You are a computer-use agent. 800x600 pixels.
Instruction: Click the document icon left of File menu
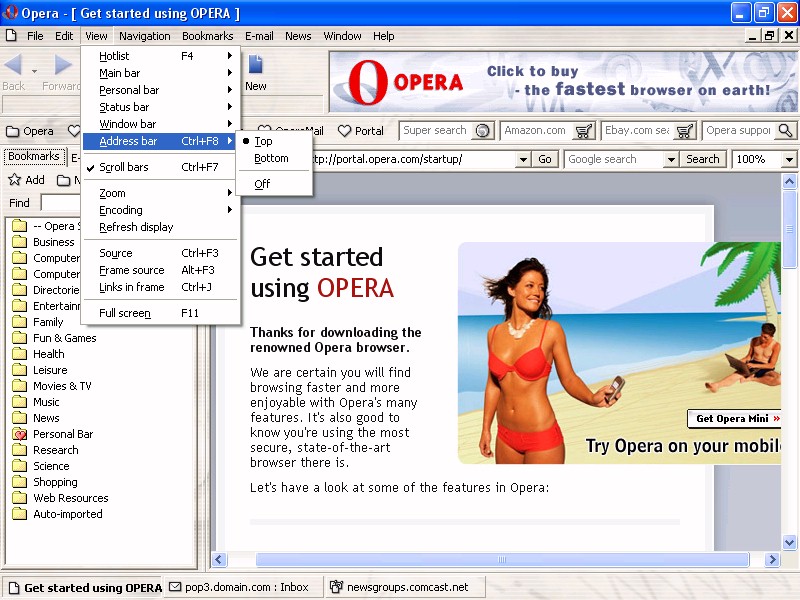11,36
